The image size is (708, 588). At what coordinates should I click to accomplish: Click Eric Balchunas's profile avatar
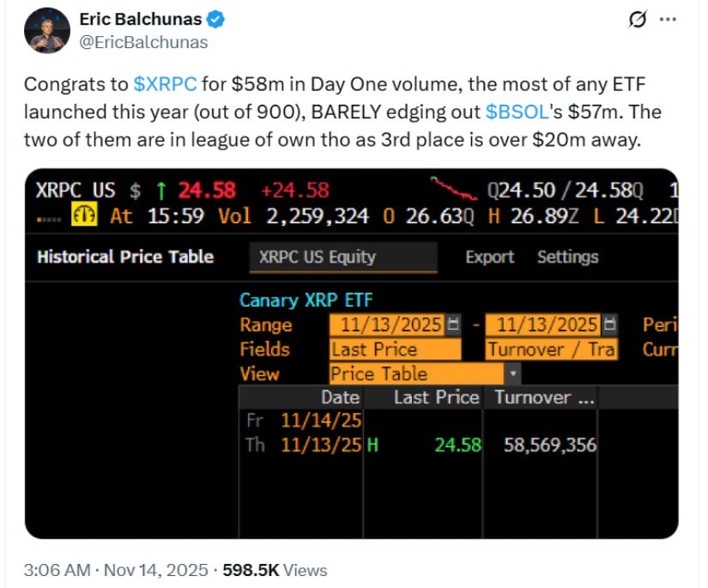(47, 30)
